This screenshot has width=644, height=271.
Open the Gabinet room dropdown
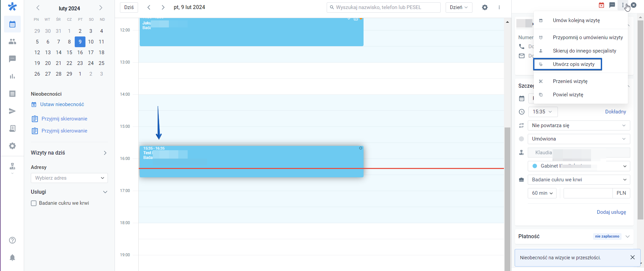579,166
